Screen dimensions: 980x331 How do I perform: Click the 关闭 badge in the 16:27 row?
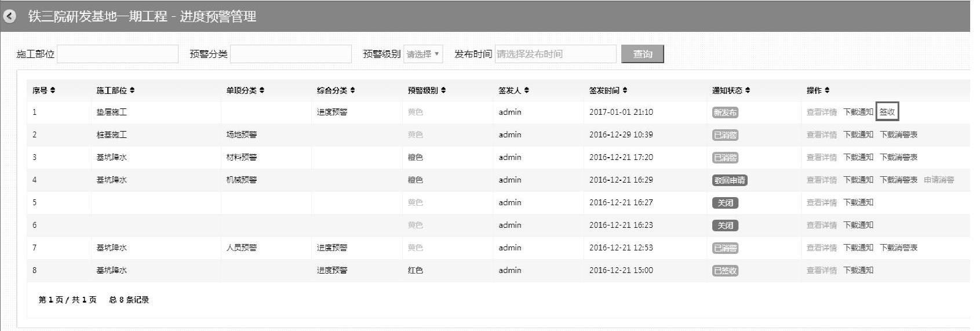(x=725, y=203)
